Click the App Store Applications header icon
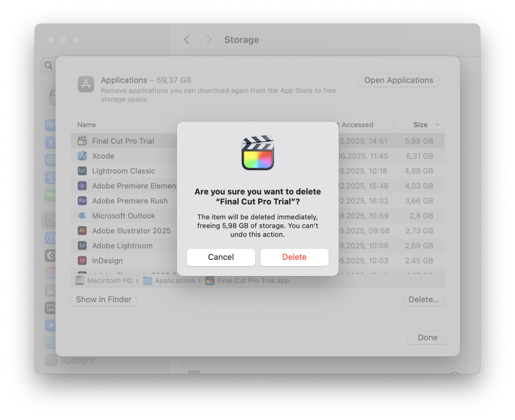515x420 pixels. 86,84
